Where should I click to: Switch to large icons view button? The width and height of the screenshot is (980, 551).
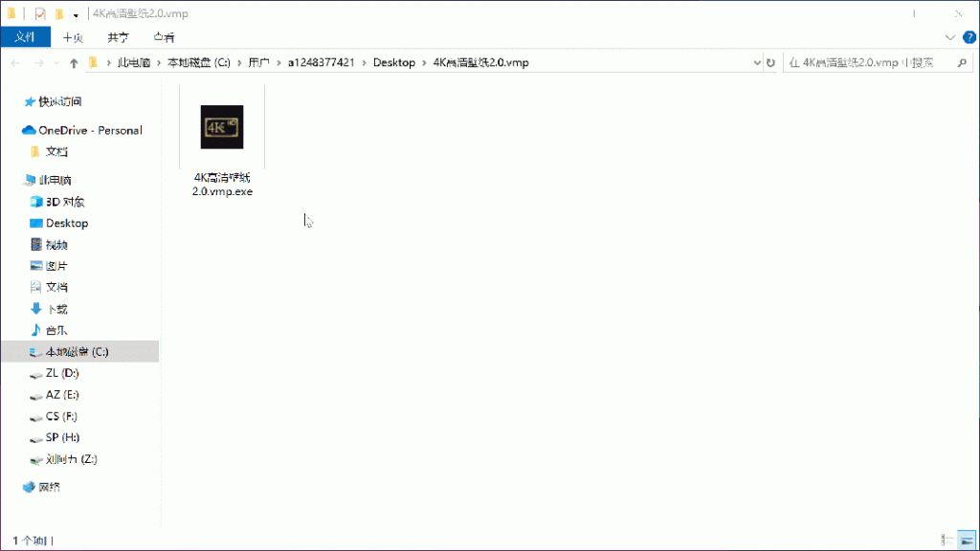[x=967, y=540]
